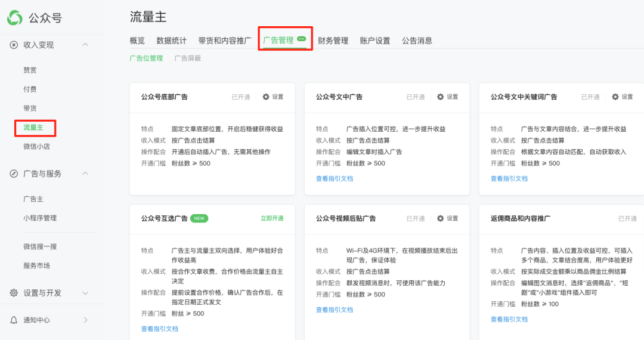Click the NEW badge beside 公众号互选广告
This screenshot has width=644, height=340.
pos(199,218)
